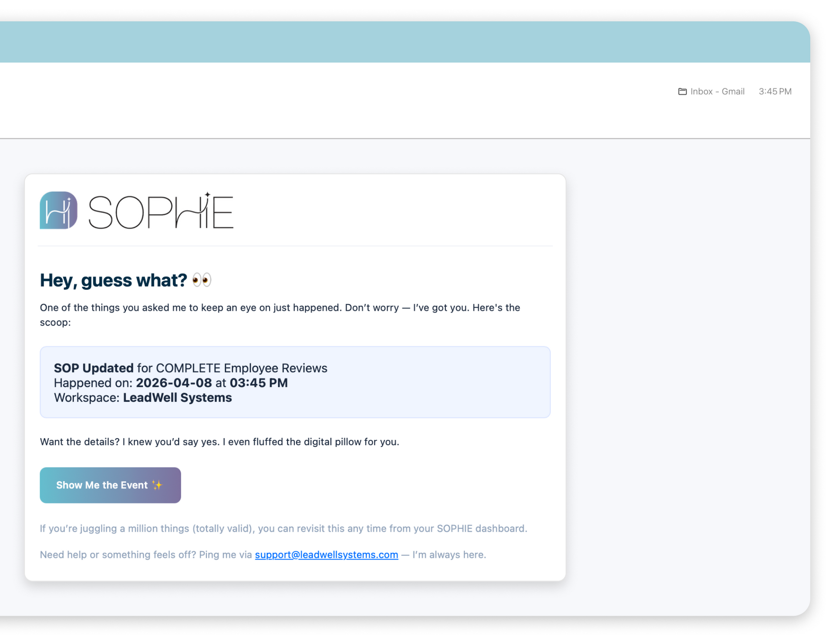
Task: Select the Inbox – Gmail mailbox label
Action: point(717,91)
